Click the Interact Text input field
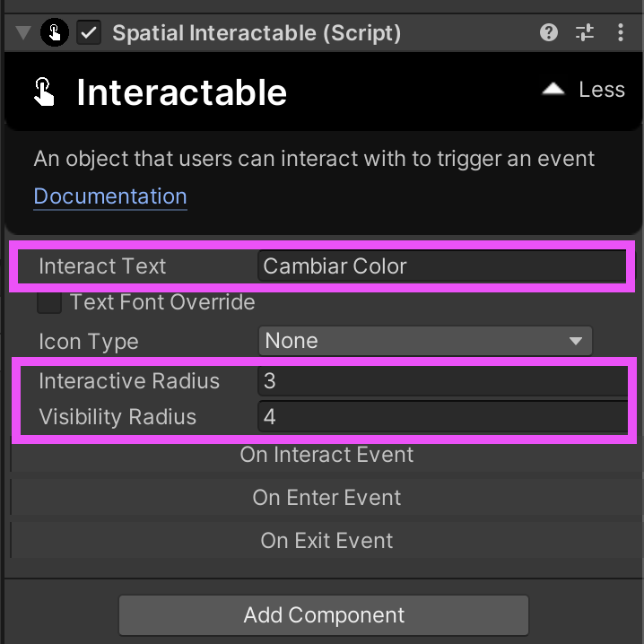 (x=442, y=266)
